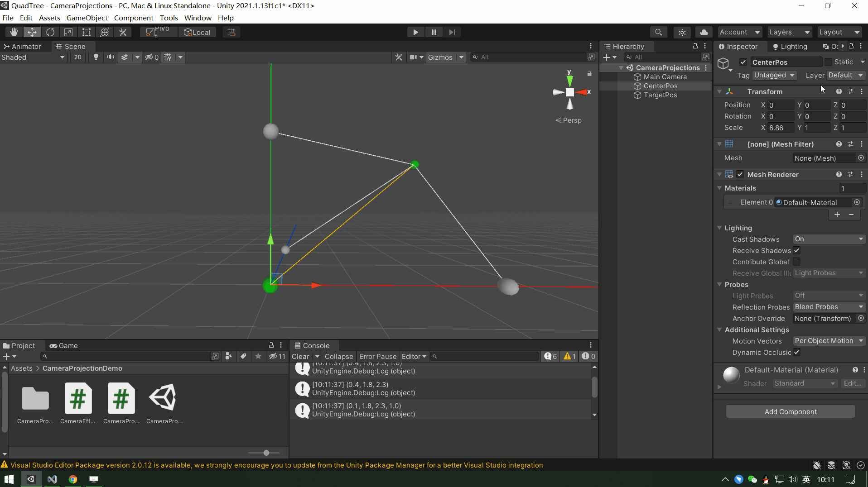Select the Move tool

32,32
